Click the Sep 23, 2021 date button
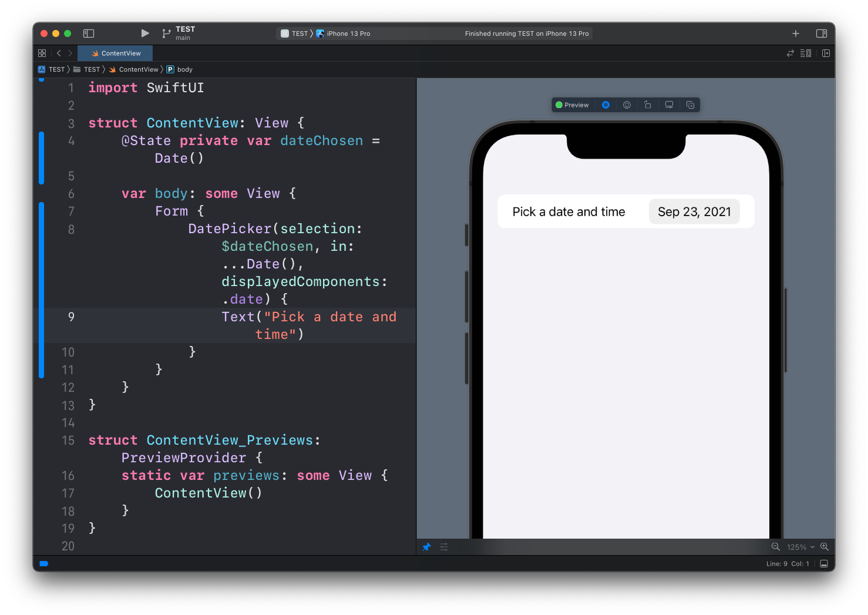 click(694, 212)
